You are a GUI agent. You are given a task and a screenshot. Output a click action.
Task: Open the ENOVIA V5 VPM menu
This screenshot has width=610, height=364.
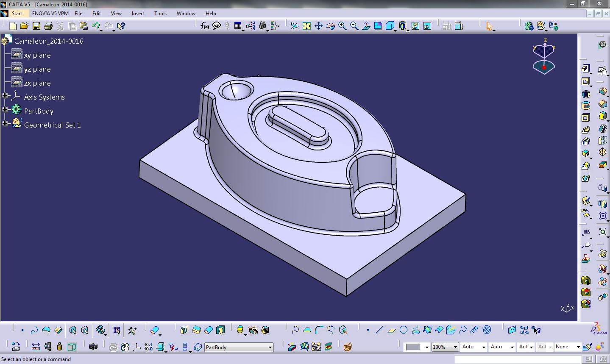click(x=50, y=14)
